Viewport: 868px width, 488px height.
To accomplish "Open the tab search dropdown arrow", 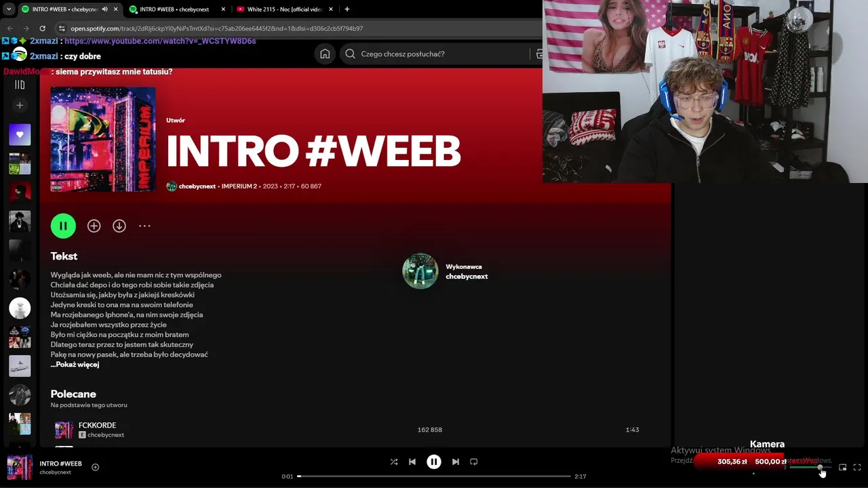I will point(9,9).
